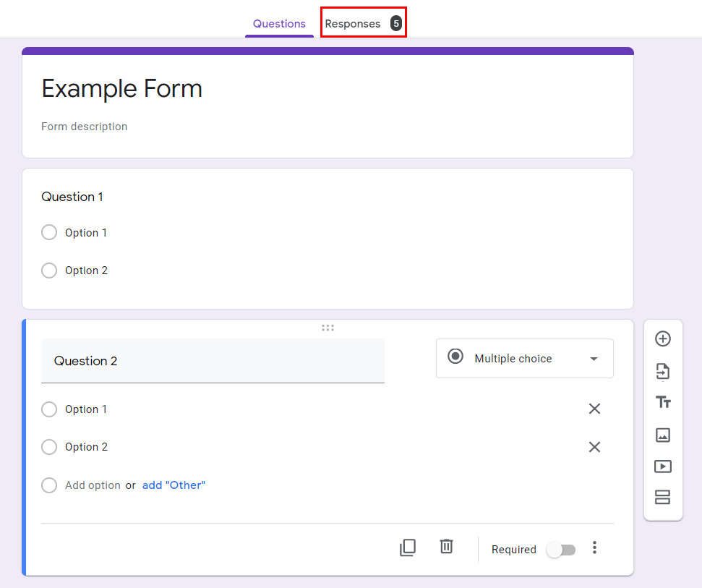Screen dimensions: 702x588
Task: Add a title and description block
Action: tap(663, 402)
